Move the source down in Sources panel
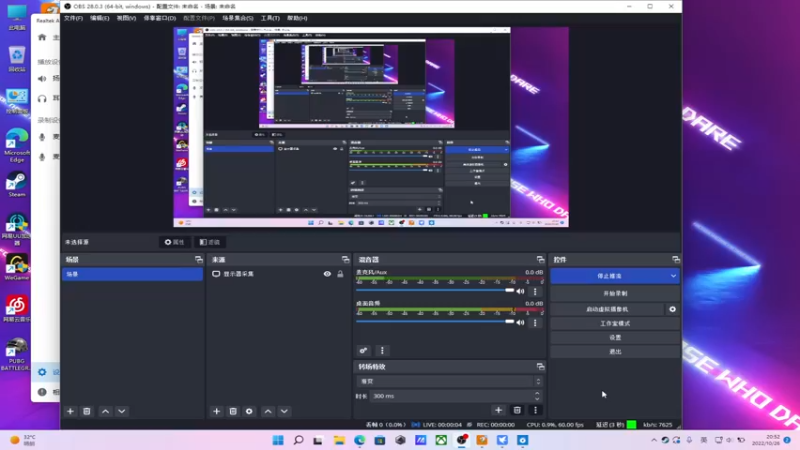Viewport: 800px width, 450px height. [x=284, y=411]
